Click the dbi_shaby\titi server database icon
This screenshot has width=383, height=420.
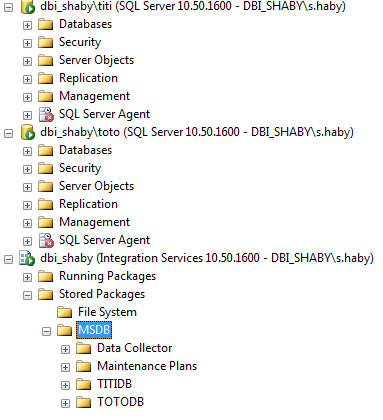[x=28, y=7]
